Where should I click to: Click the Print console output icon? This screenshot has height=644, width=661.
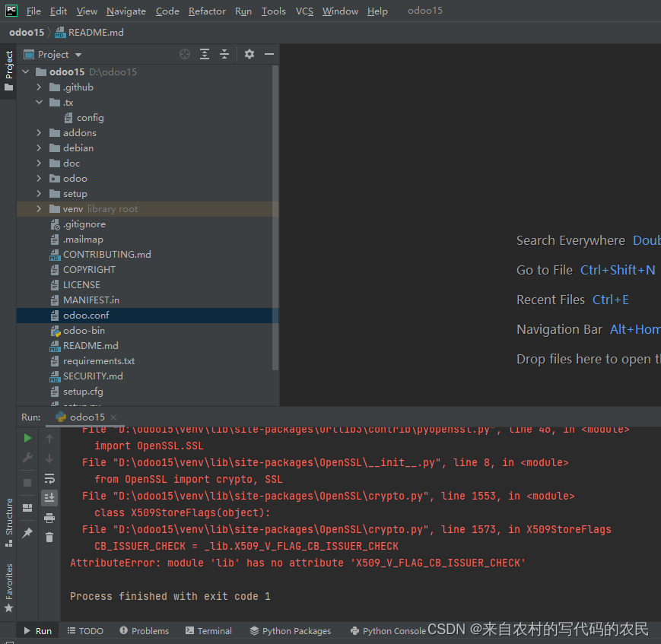pos(49,518)
